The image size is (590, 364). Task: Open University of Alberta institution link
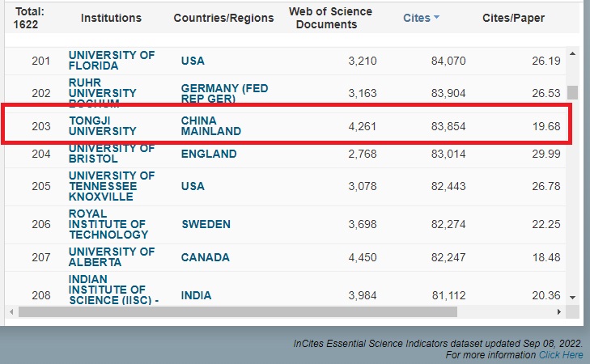(x=112, y=257)
